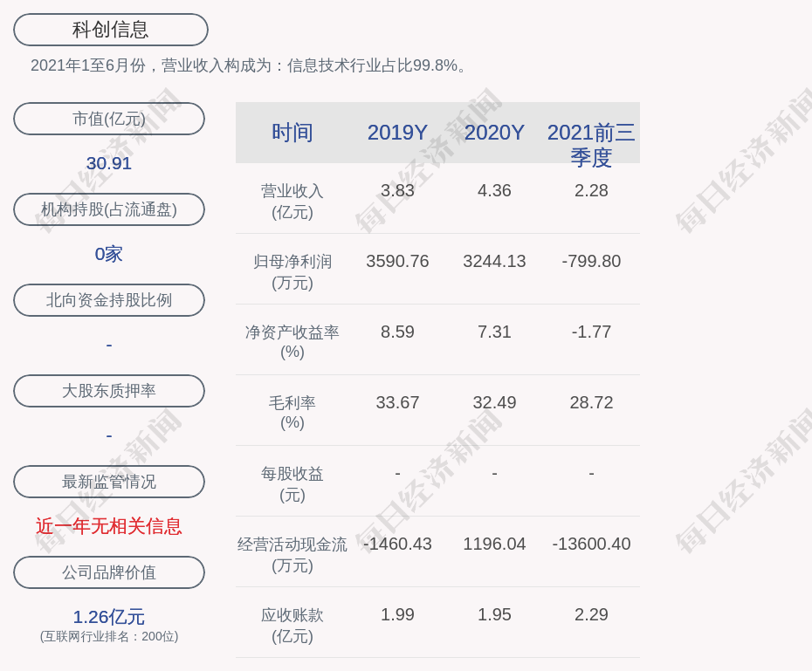The height and width of the screenshot is (671, 812).
Task: Click brand value 1.26亿元
Action: (109, 617)
